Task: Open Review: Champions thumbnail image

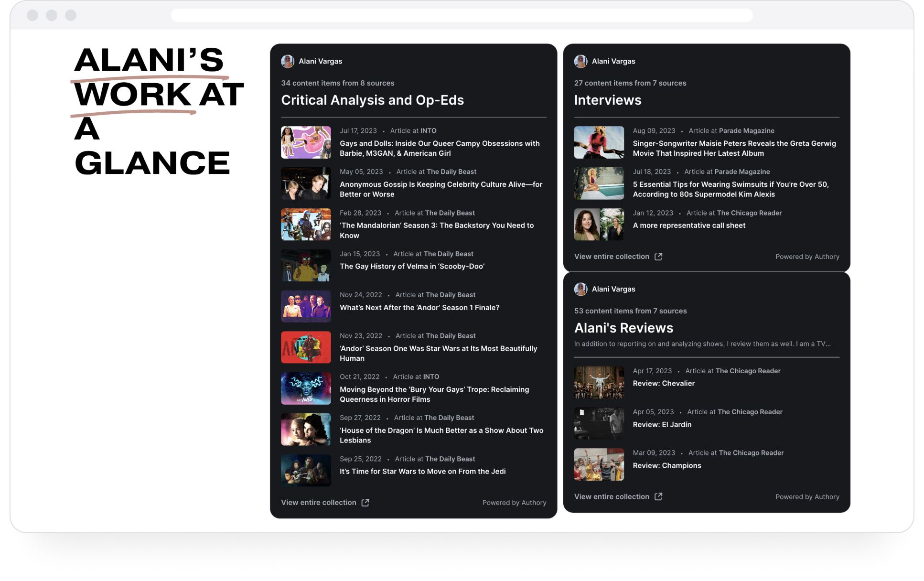Action: click(x=599, y=464)
